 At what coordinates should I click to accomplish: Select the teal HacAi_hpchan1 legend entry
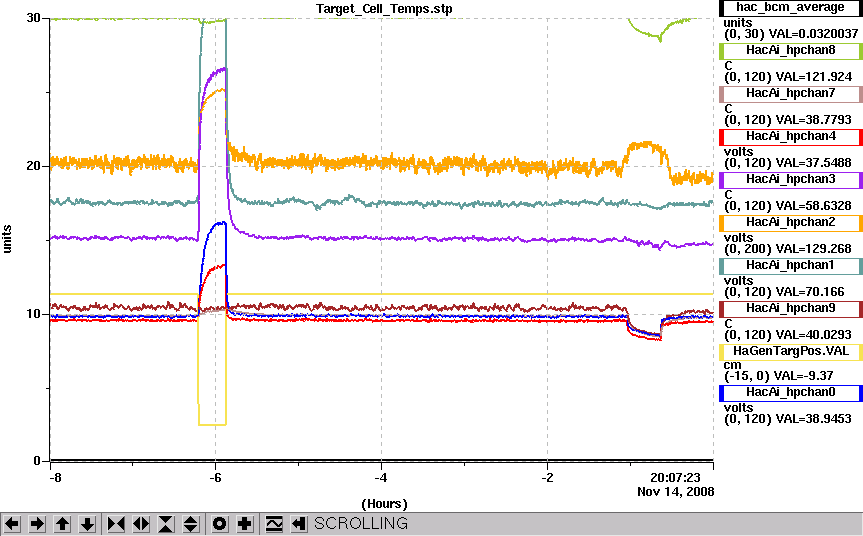(x=790, y=266)
